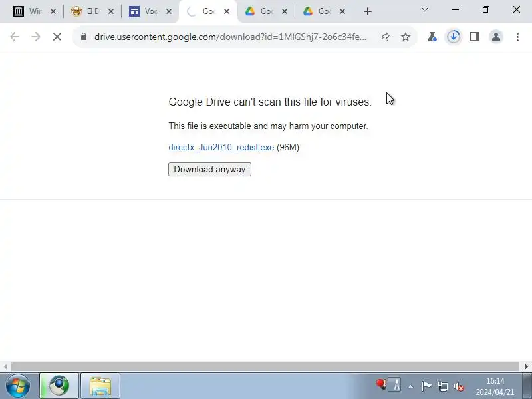The image size is (532, 399).
Task: Click the address bar URL
Action: click(230, 37)
